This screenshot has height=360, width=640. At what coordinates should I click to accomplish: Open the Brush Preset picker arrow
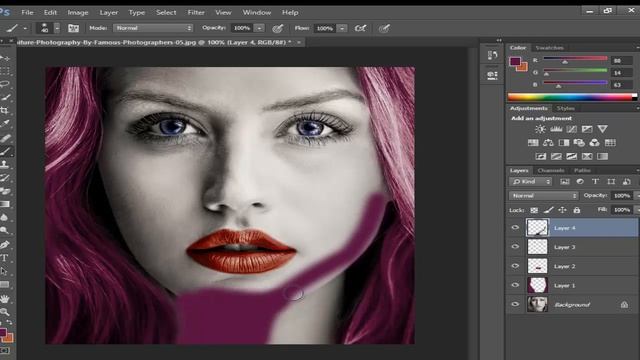coord(57,28)
